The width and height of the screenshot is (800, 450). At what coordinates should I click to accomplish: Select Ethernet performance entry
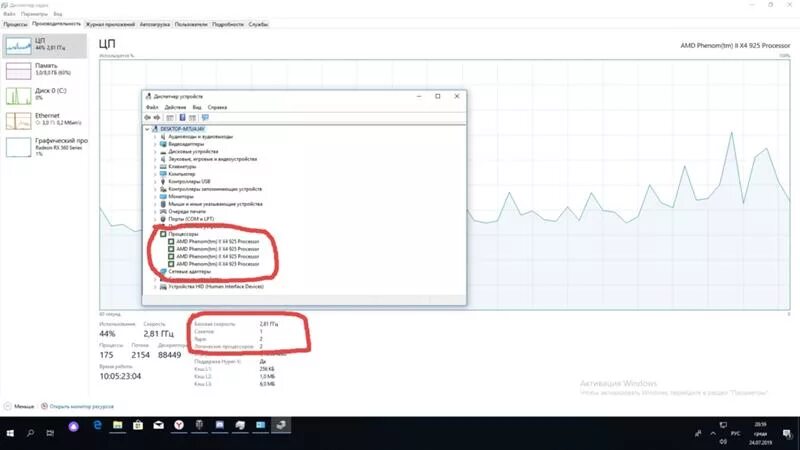pos(45,120)
